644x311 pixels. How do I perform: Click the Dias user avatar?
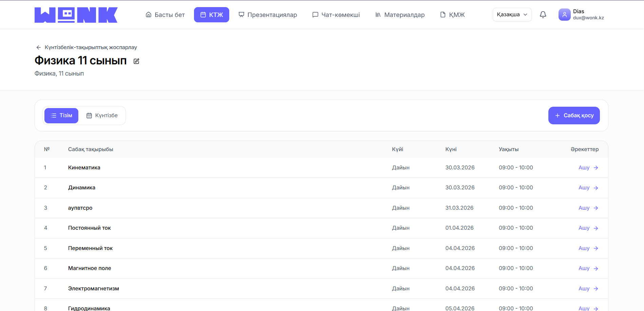pyautogui.click(x=564, y=15)
